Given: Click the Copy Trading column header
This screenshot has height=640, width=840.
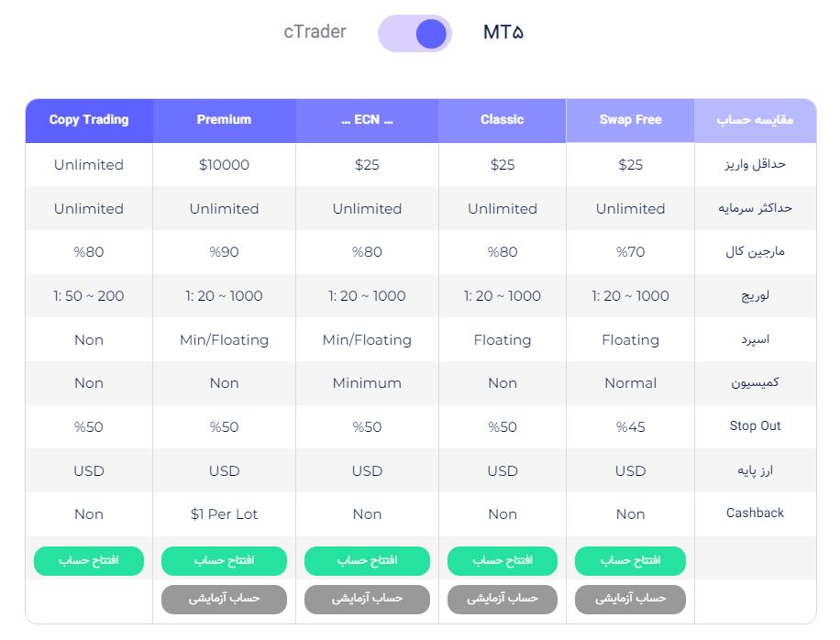Looking at the screenshot, I should (89, 120).
